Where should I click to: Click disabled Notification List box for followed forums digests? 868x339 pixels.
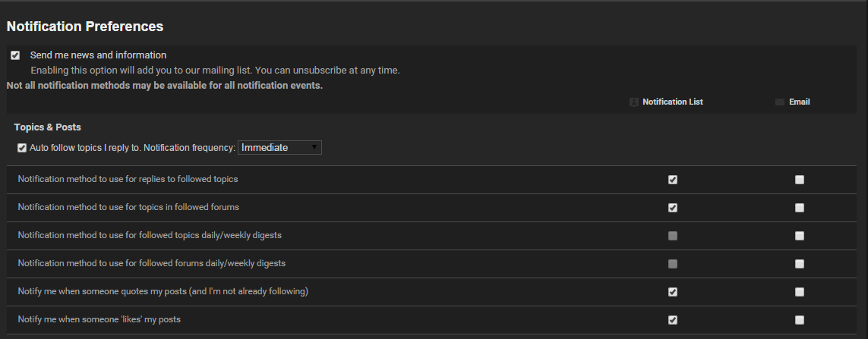click(x=673, y=265)
